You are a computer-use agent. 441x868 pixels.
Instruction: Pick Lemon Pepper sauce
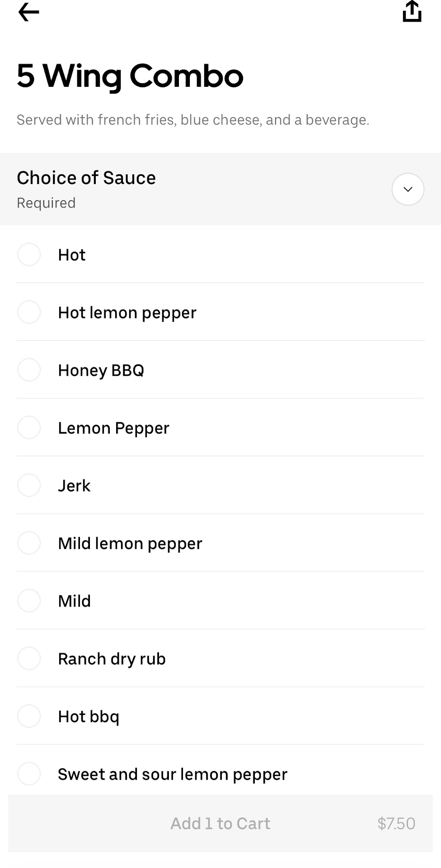pyautogui.click(x=29, y=428)
